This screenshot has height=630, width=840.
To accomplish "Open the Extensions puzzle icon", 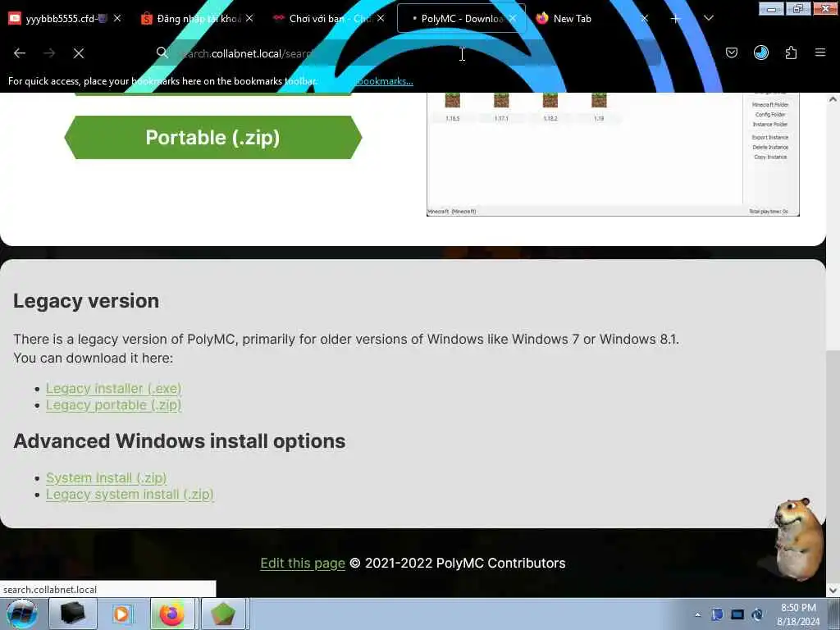I will click(791, 52).
